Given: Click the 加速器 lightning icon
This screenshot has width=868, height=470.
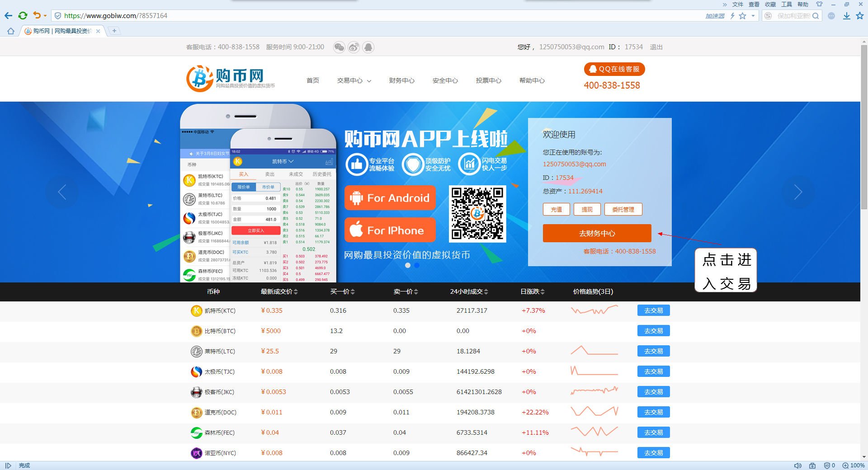Looking at the screenshot, I should click(733, 15).
